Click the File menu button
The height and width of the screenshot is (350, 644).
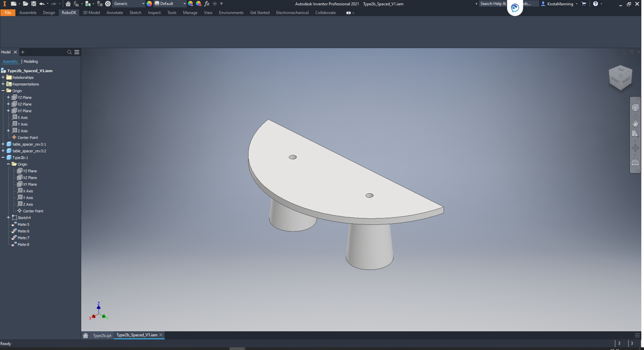click(x=8, y=12)
